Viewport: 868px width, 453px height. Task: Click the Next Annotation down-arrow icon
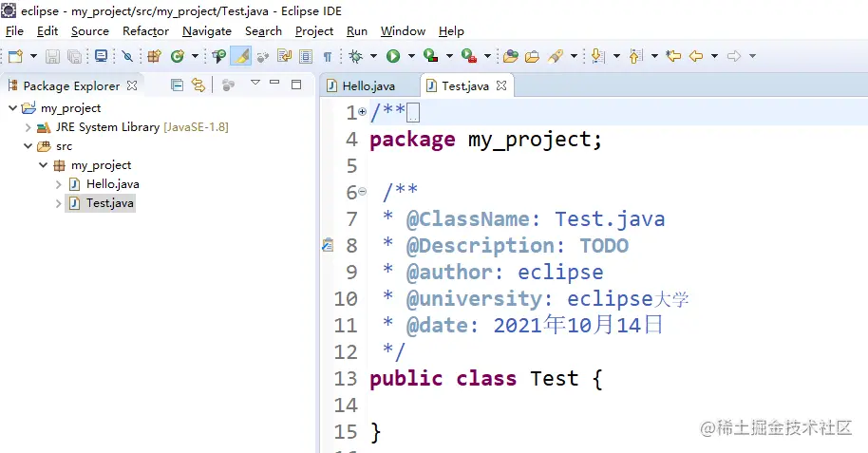597,56
